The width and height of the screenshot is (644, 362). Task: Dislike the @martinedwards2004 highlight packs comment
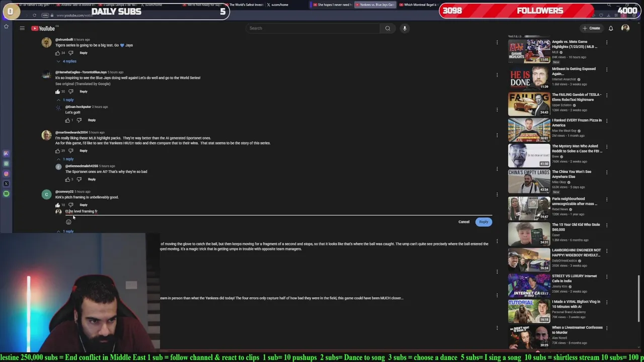70,151
